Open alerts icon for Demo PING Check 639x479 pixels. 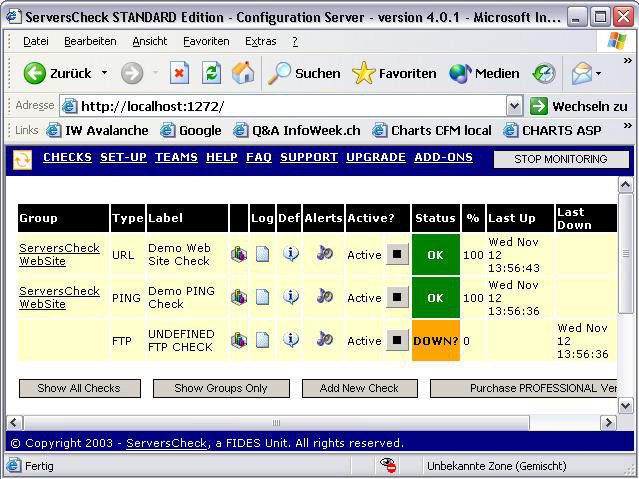324,296
